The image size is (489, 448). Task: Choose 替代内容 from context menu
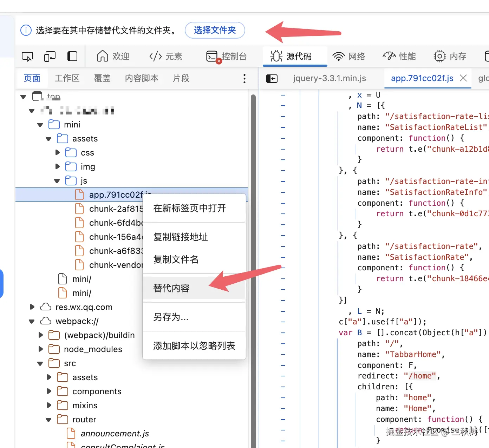[x=194, y=288]
